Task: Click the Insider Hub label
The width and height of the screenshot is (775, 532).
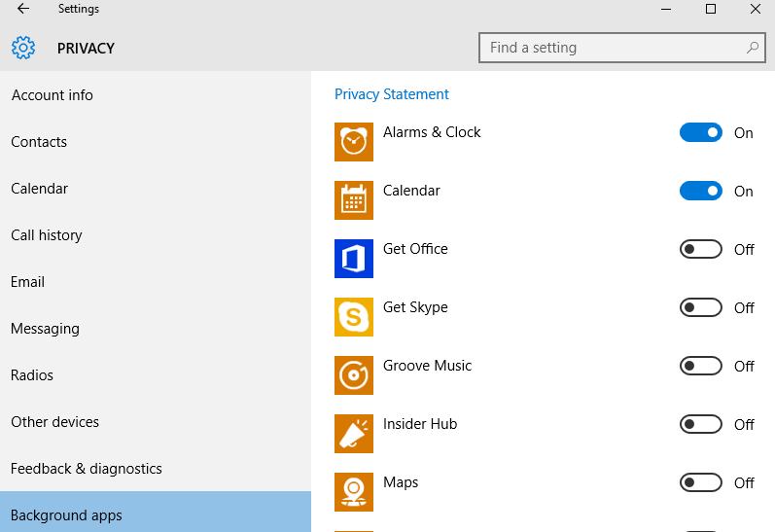Action: pyautogui.click(x=420, y=424)
